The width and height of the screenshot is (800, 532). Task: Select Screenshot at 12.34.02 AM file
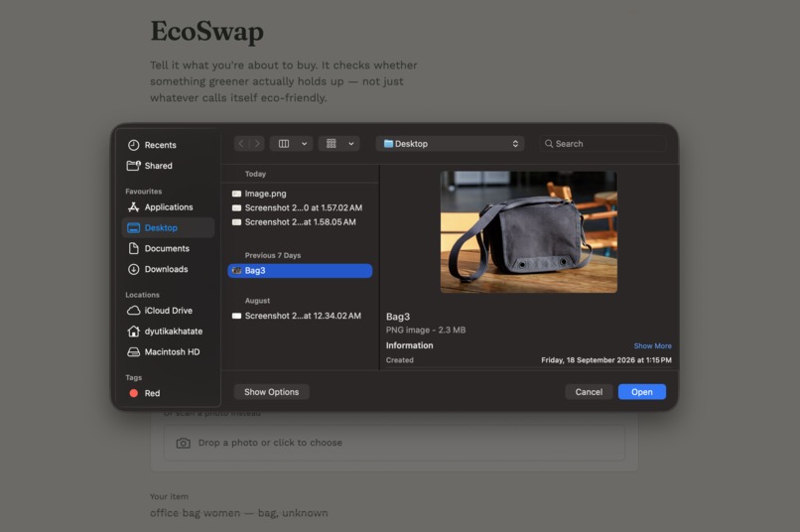pos(300,316)
